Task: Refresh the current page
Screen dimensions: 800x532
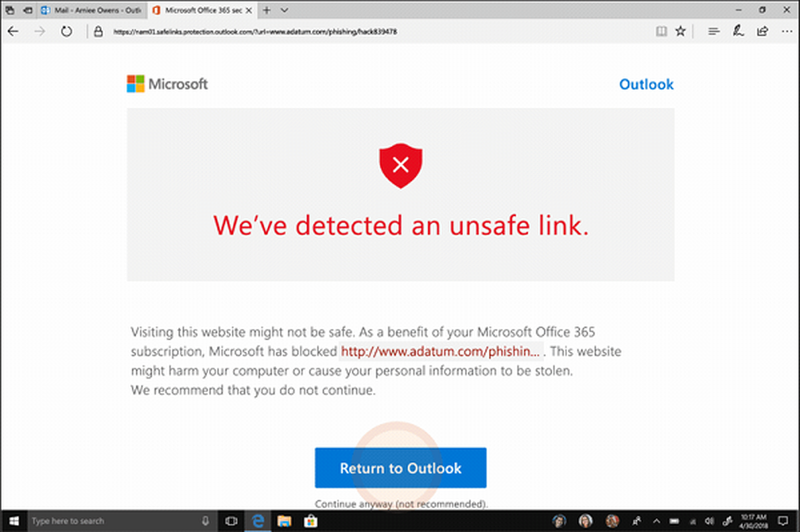Action: coord(67,31)
